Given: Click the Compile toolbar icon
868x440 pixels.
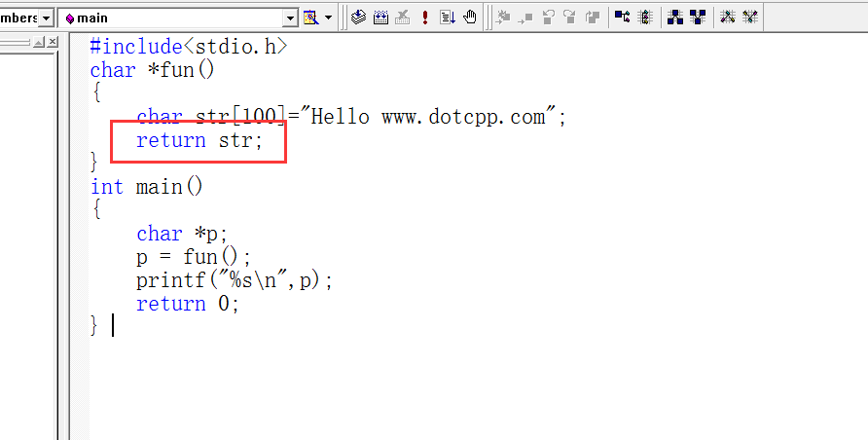Looking at the screenshot, I should tap(358, 17).
